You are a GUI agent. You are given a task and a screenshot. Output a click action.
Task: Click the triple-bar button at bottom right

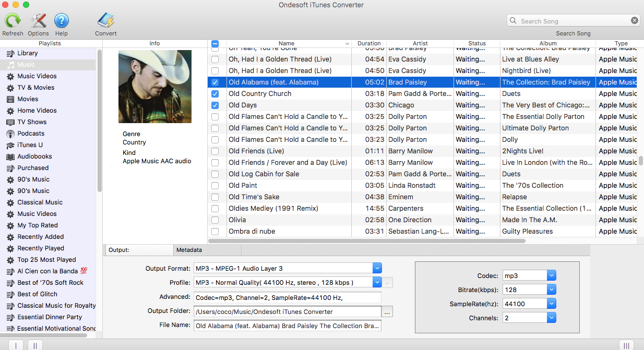point(627,345)
